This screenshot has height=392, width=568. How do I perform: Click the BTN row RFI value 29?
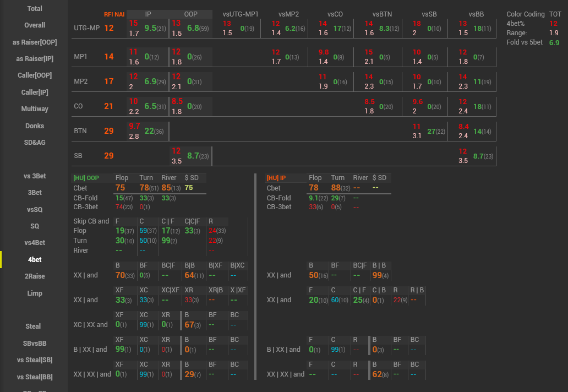109,131
